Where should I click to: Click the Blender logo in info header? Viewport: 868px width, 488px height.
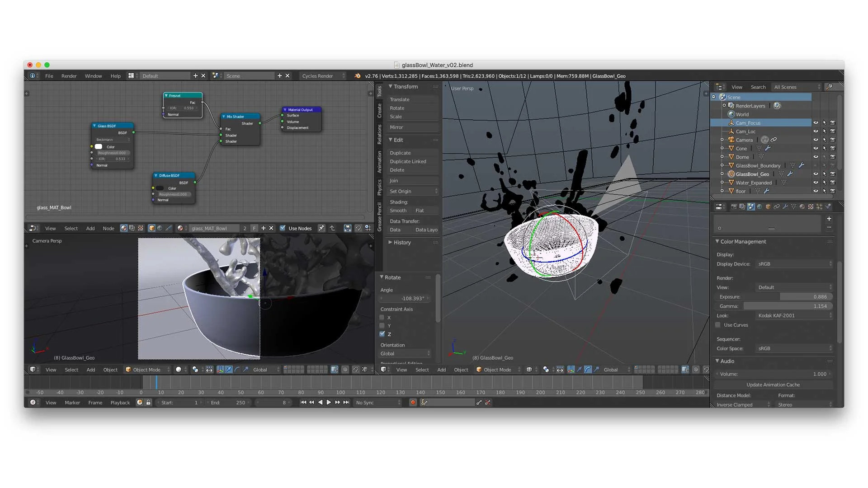point(358,76)
